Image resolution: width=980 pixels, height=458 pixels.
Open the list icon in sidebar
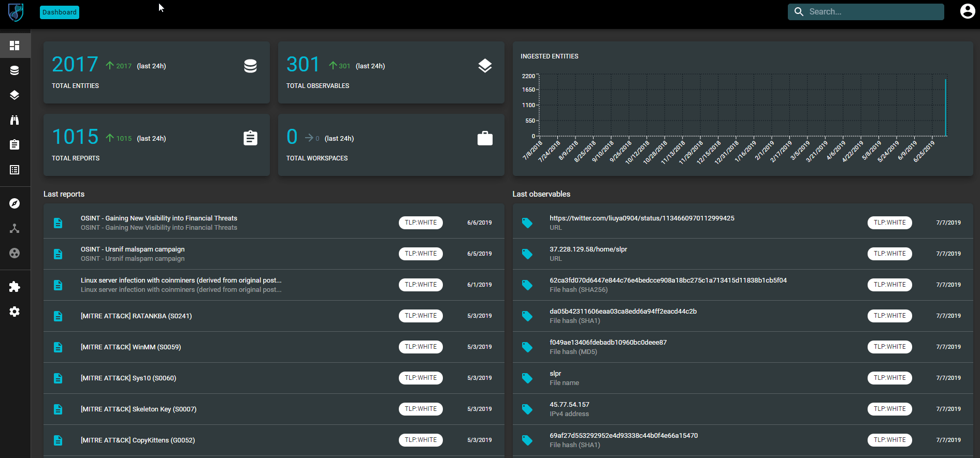point(15,170)
